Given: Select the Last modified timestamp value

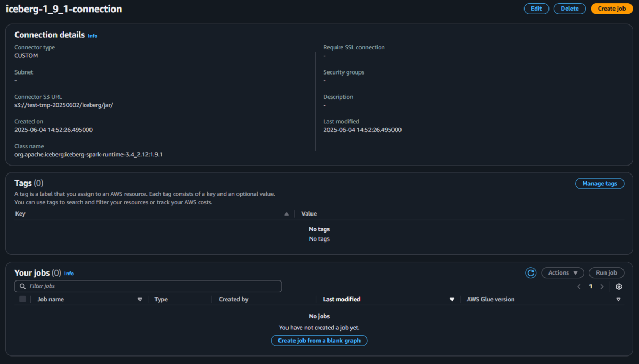Looking at the screenshot, I should point(363,130).
